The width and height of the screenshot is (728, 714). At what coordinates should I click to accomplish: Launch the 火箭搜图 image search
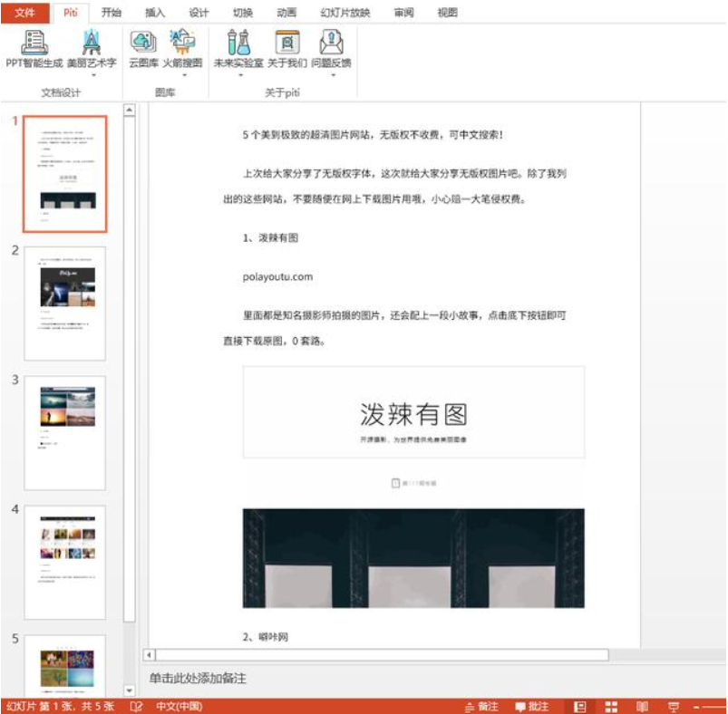click(x=182, y=49)
